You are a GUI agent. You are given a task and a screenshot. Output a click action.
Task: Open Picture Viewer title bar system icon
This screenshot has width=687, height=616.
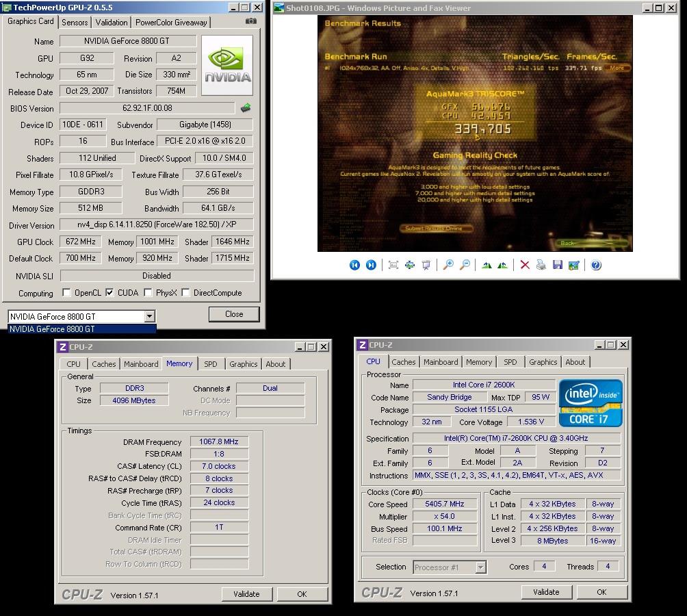(278, 8)
